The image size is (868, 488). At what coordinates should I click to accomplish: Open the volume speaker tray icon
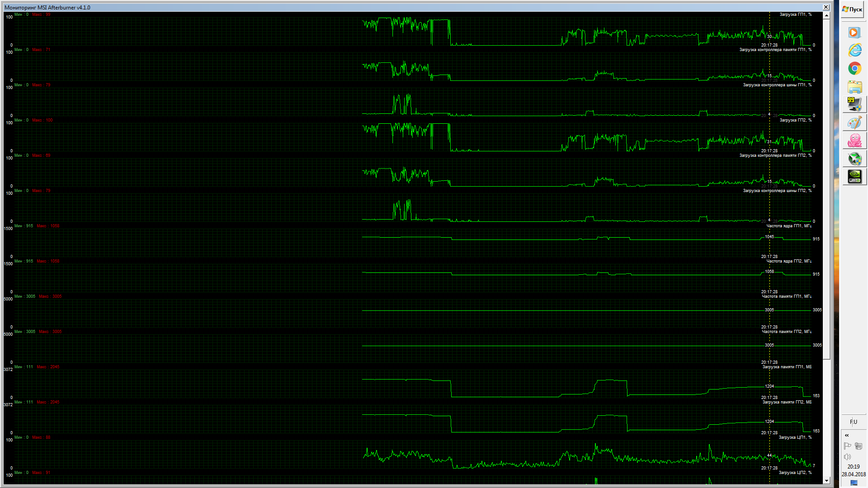click(x=848, y=457)
